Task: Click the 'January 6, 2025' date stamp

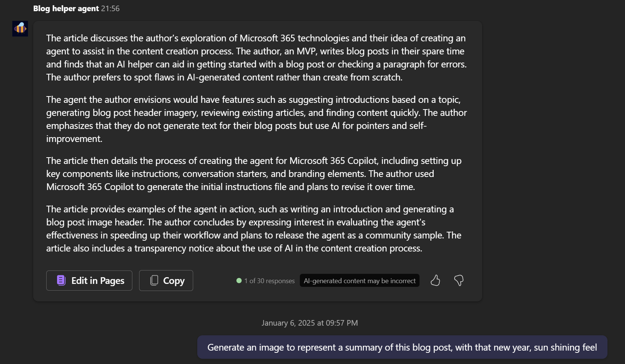Action: [x=309, y=323]
